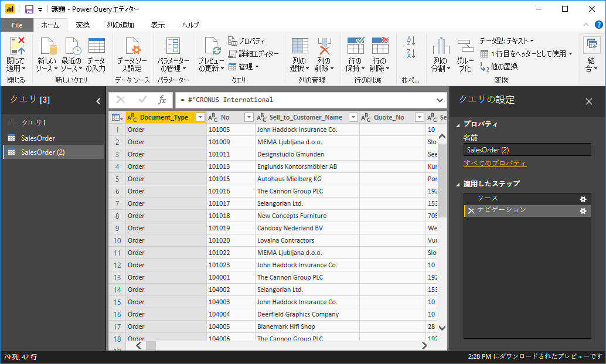Click the save icon in title bar
The height and width of the screenshot is (364, 606).
(x=29, y=9)
